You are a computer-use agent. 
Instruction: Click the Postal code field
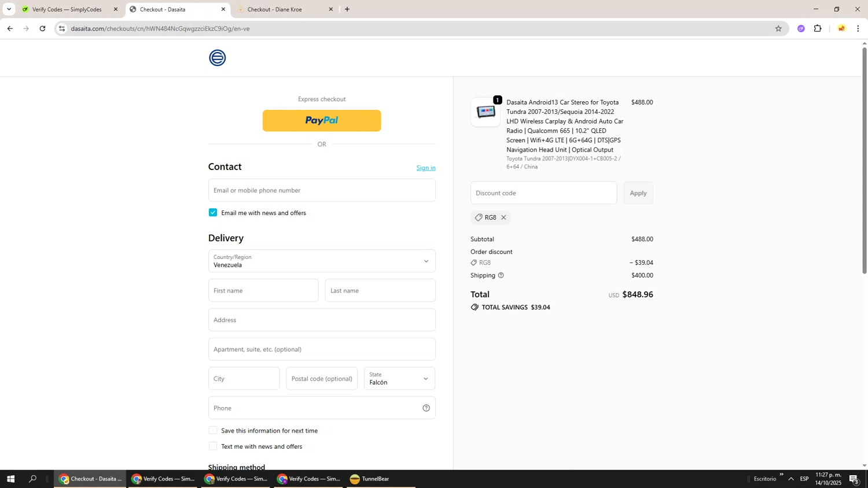tap(322, 379)
